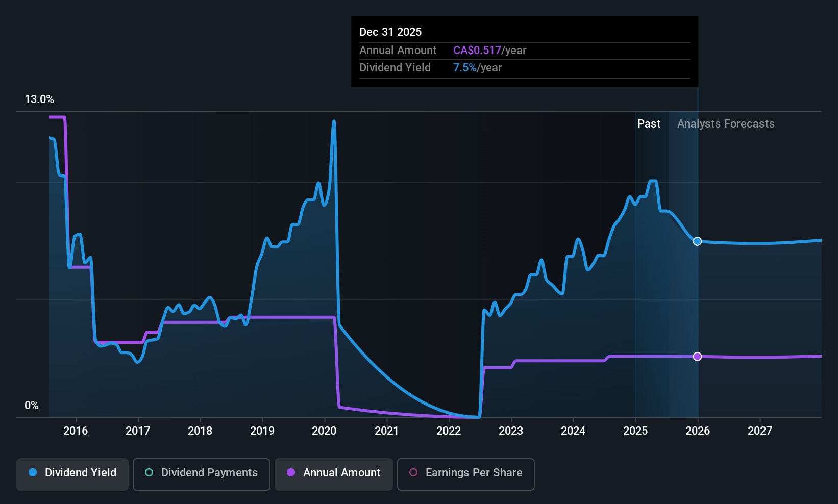Click the Past region label
The image size is (838, 504).
[x=649, y=124]
